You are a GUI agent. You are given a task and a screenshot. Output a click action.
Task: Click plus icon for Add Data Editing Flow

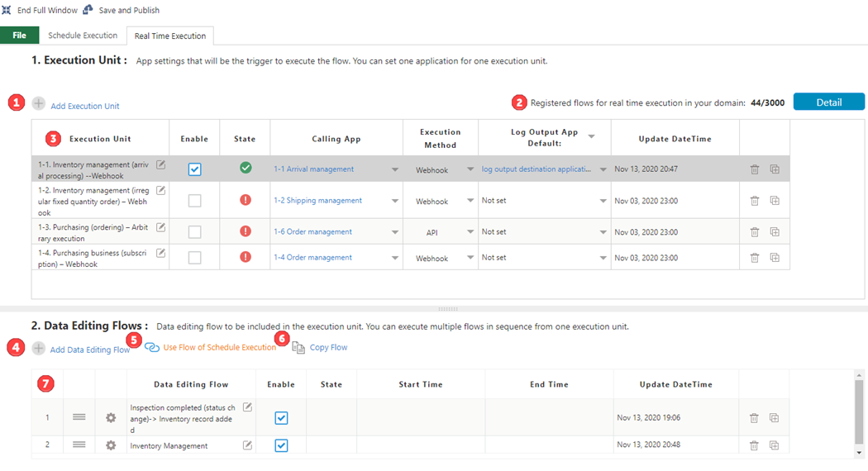(x=38, y=348)
